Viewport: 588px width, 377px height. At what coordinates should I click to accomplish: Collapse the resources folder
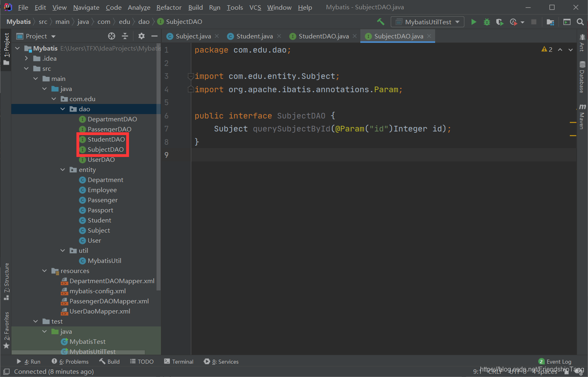tap(44, 271)
